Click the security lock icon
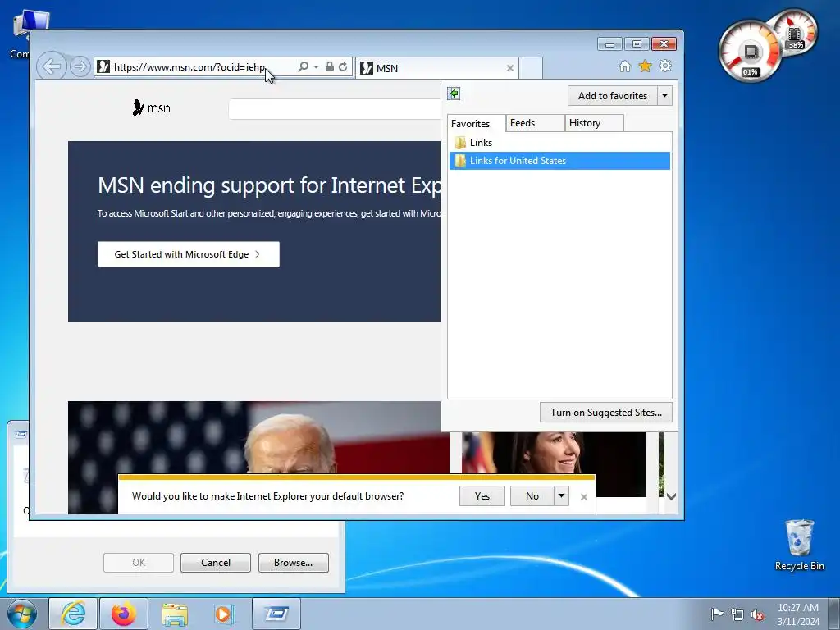The image size is (840, 630). [330, 66]
